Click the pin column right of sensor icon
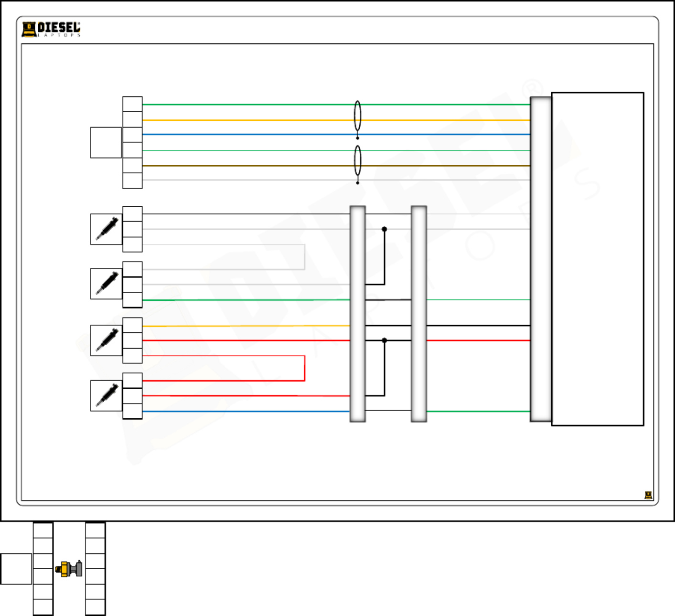Screen dimensions: 675x616 pyautogui.click(x=95, y=569)
